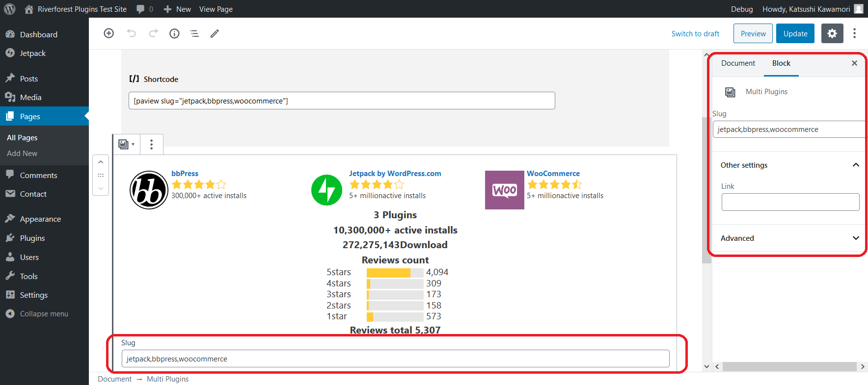Screen dimensions: 868x385
Task: Open Content structure info icon
Action: click(x=174, y=33)
